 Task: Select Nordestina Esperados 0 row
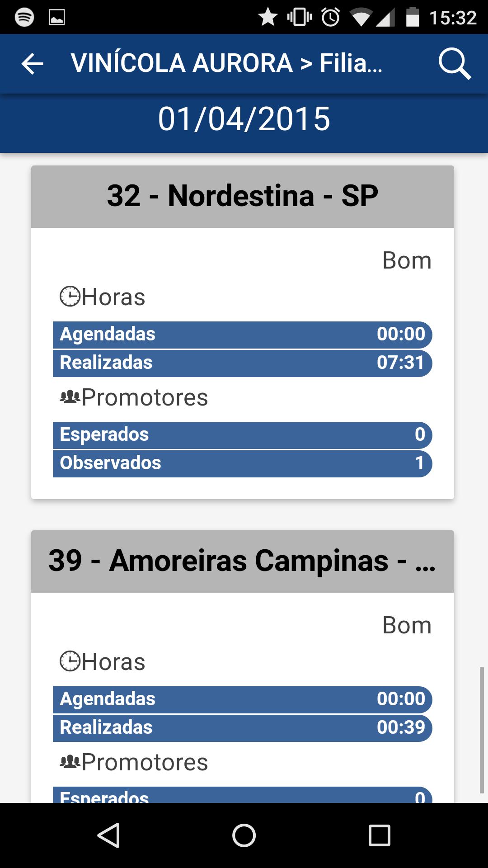coord(243,435)
